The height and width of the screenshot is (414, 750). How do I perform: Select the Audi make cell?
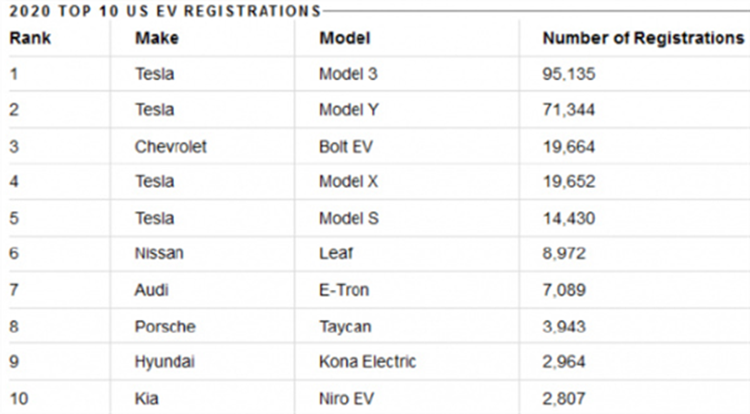[x=153, y=290]
